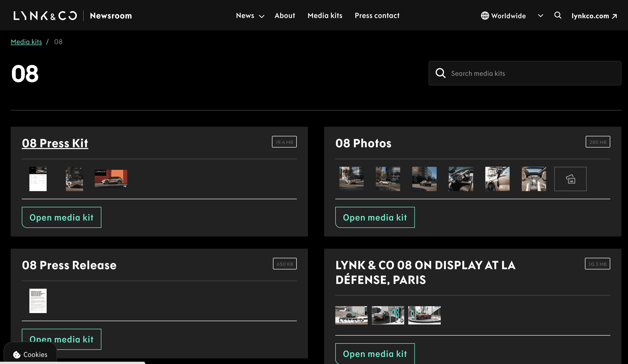628x364 pixels.
Task: Open the 08 Press Release title
Action: pos(69,265)
